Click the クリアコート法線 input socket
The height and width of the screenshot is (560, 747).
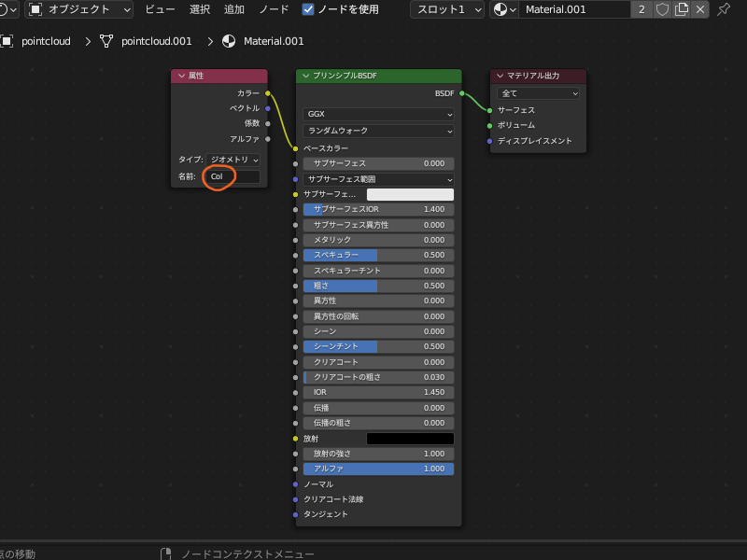point(295,499)
